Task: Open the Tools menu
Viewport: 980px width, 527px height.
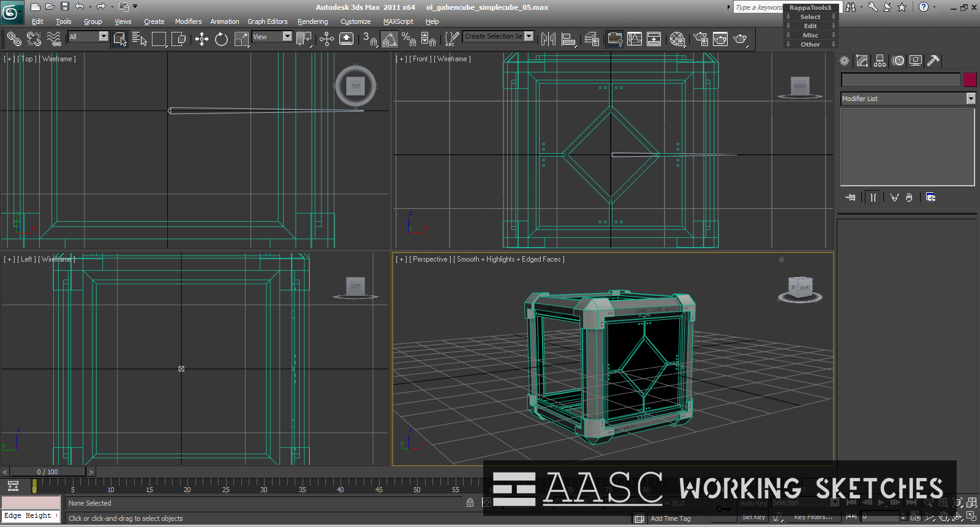Action: 64,21
